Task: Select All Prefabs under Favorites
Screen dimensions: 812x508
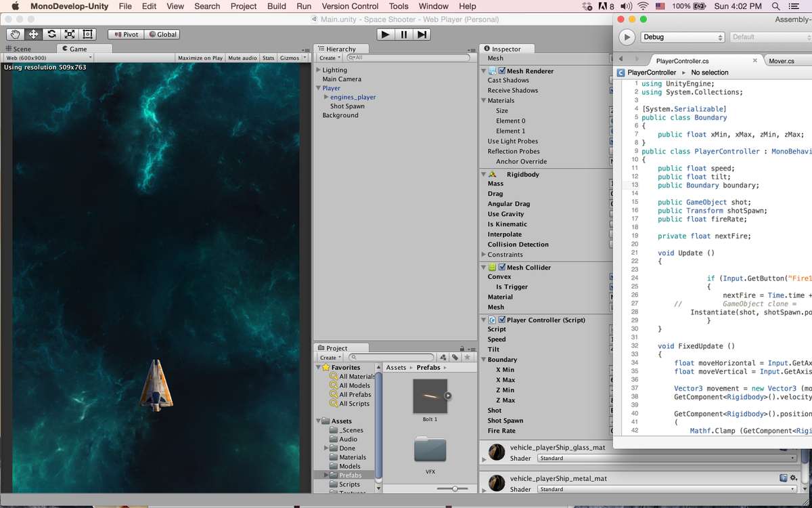Action: tap(355, 394)
